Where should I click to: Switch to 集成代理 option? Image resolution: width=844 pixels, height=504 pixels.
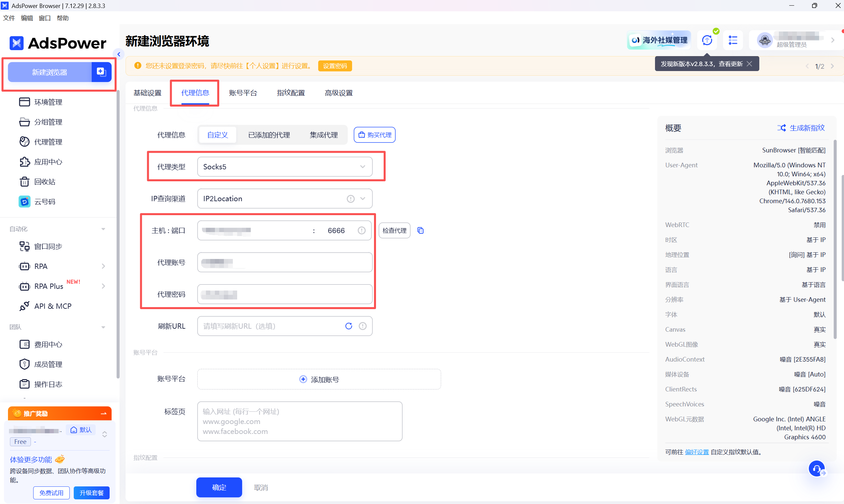pyautogui.click(x=324, y=135)
